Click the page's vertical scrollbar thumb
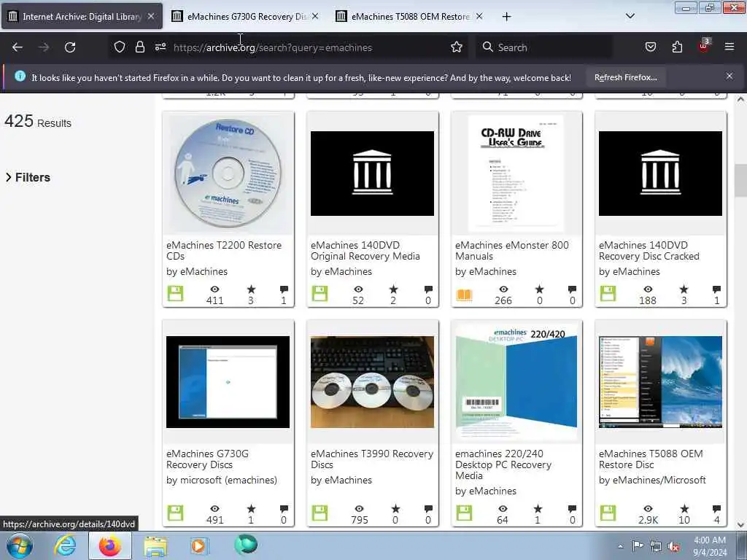 click(740, 180)
